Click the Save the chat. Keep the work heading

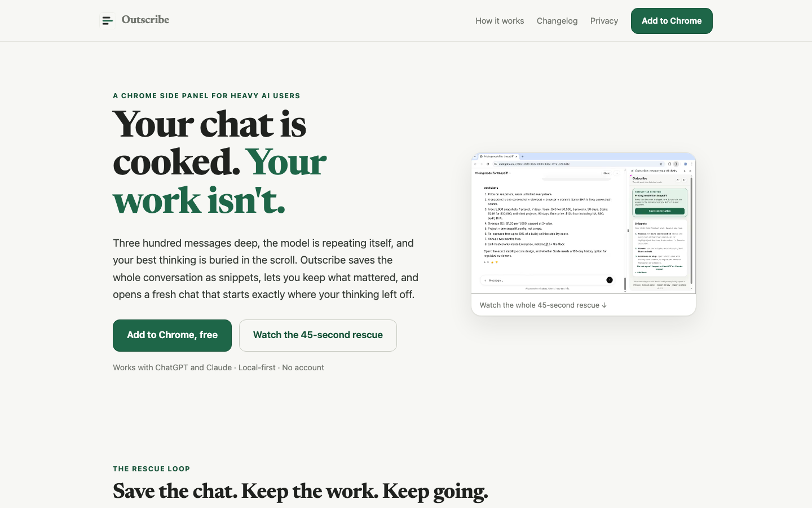tap(300, 491)
